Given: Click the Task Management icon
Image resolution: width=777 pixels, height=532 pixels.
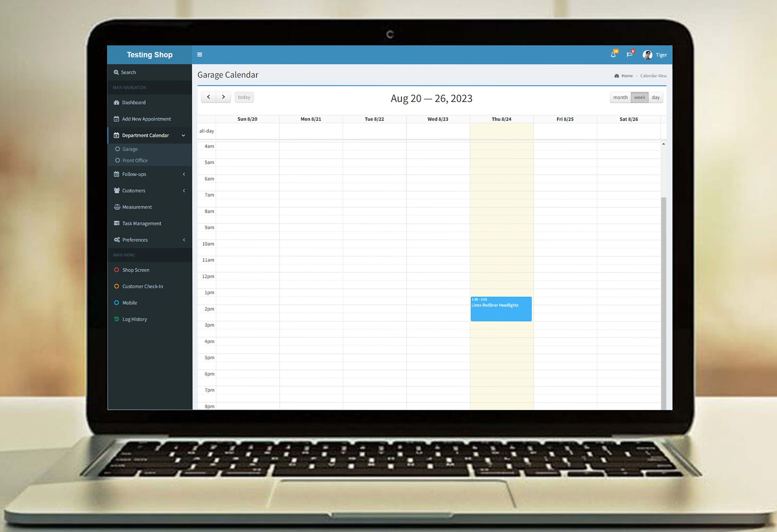Looking at the screenshot, I should tap(116, 223).
